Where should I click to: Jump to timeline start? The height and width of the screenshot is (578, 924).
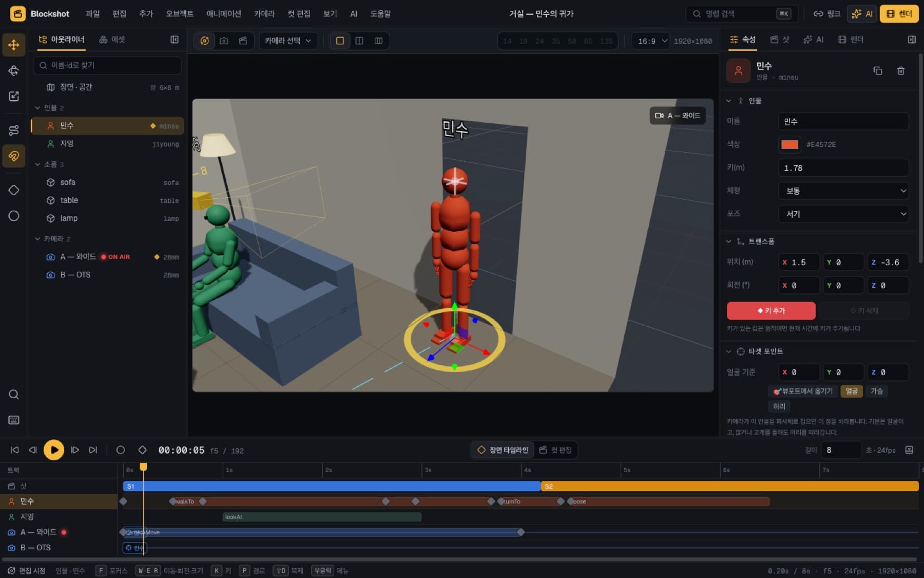point(15,450)
